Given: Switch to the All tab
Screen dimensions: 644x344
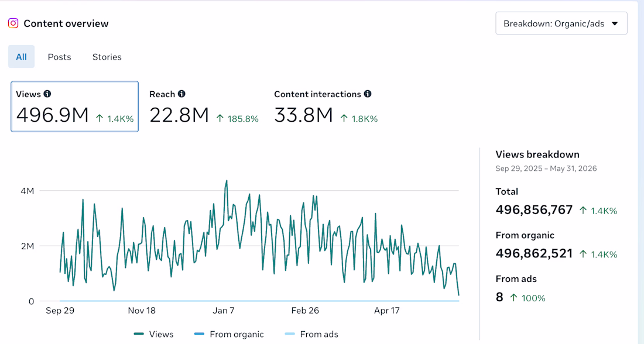Looking at the screenshot, I should 21,57.
